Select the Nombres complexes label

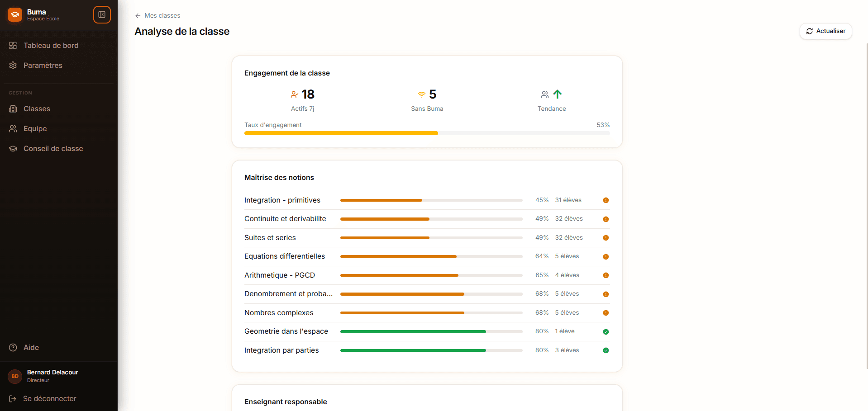(279, 313)
